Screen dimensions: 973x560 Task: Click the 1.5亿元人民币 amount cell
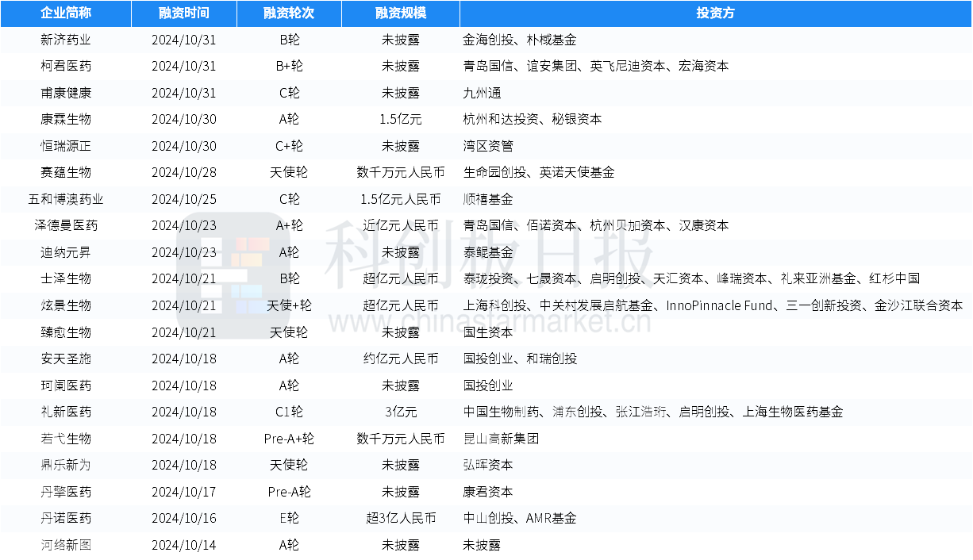400,199
